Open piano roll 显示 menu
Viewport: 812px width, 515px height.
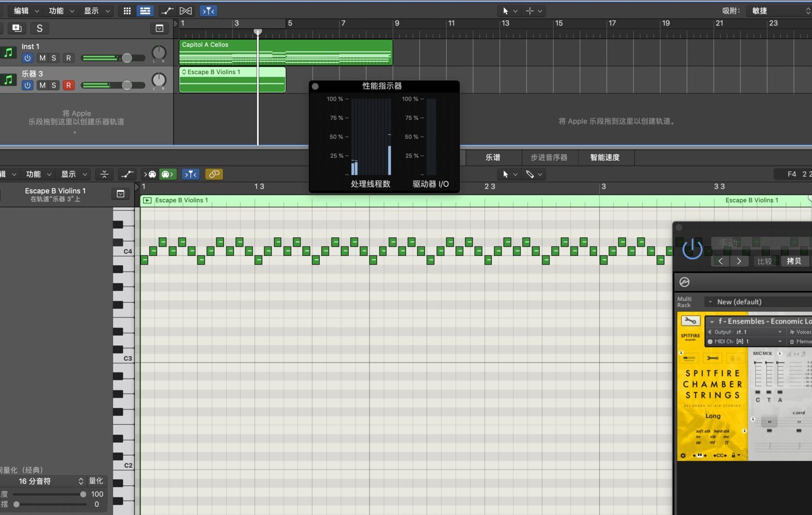(x=74, y=174)
